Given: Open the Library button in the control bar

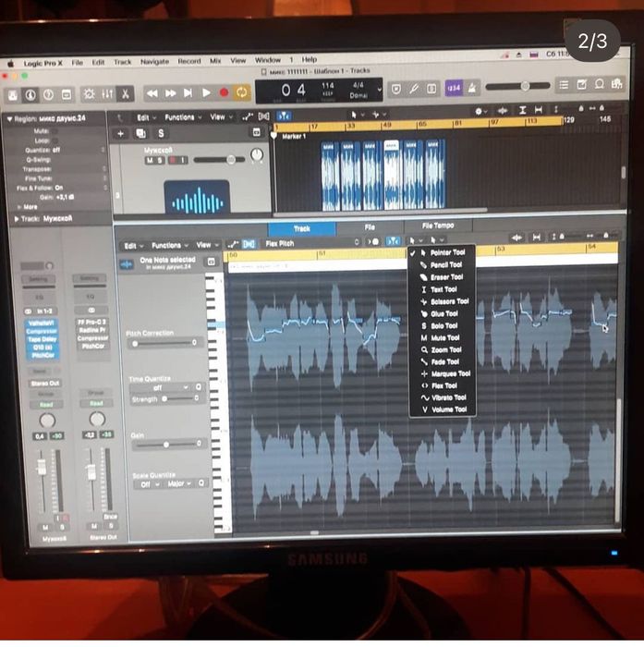Looking at the screenshot, I should [x=13, y=95].
